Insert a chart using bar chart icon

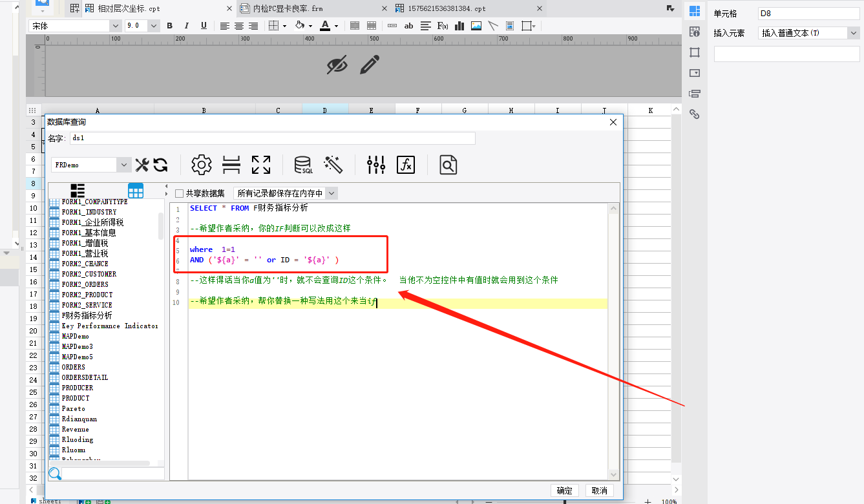(x=459, y=26)
